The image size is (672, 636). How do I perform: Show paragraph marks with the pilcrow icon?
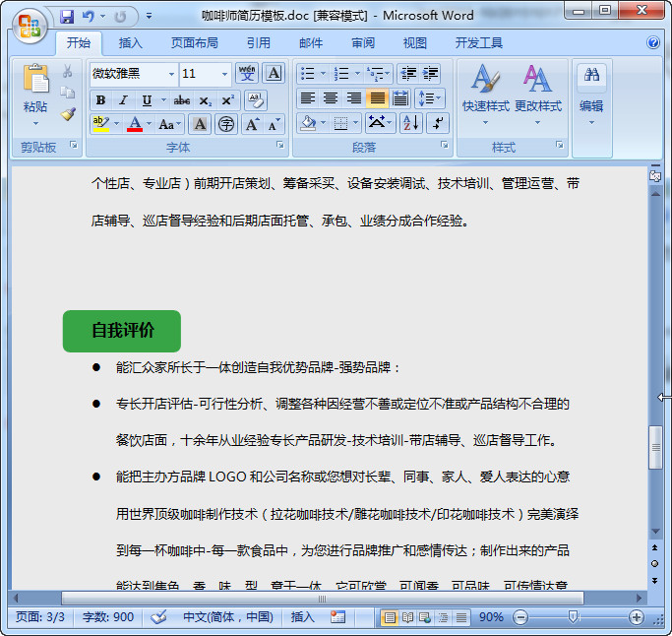click(x=438, y=123)
